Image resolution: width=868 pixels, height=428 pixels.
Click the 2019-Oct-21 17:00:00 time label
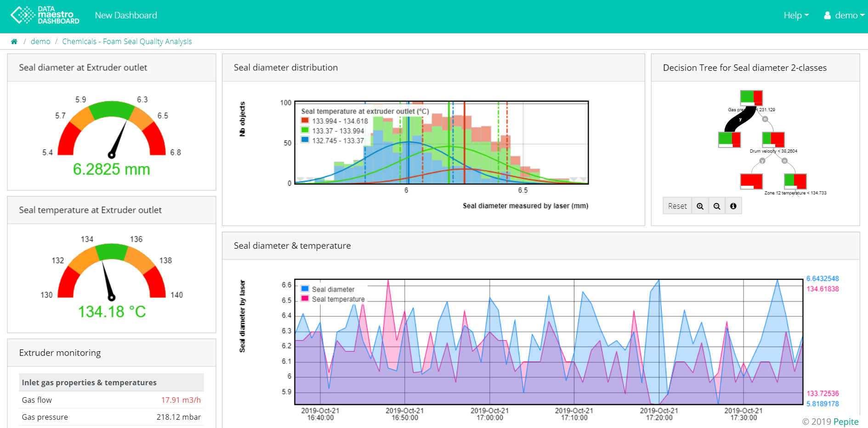tap(489, 414)
